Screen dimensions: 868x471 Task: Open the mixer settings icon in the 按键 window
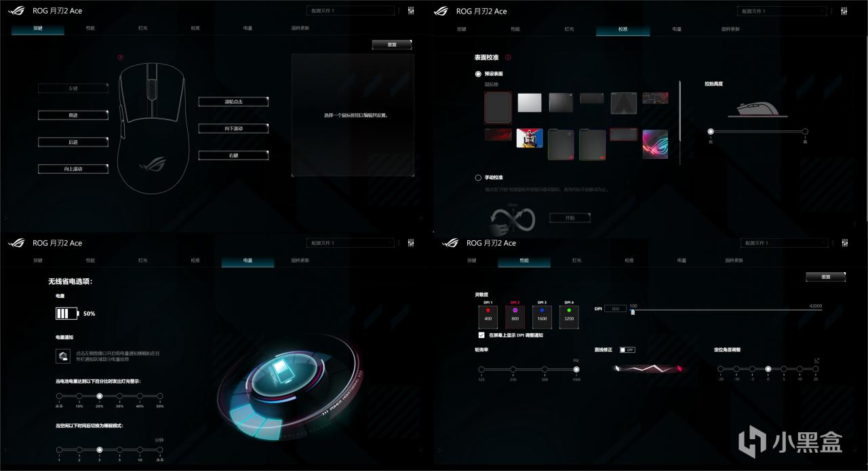pos(411,11)
